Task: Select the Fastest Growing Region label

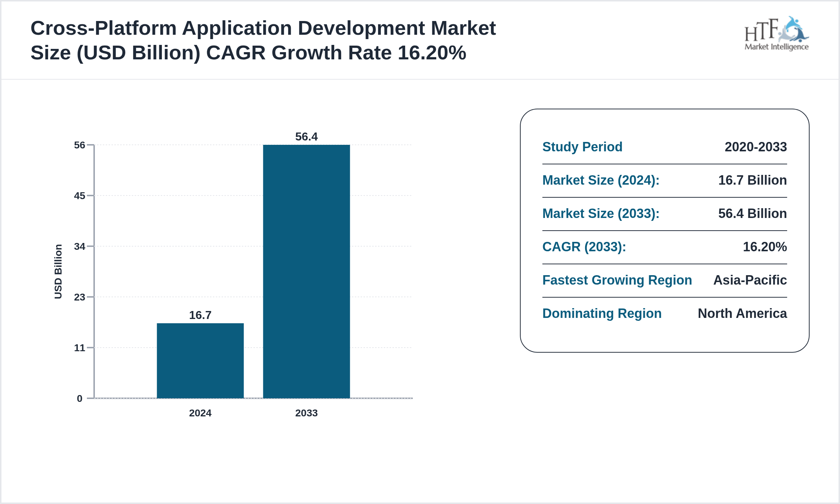Action: tap(617, 280)
